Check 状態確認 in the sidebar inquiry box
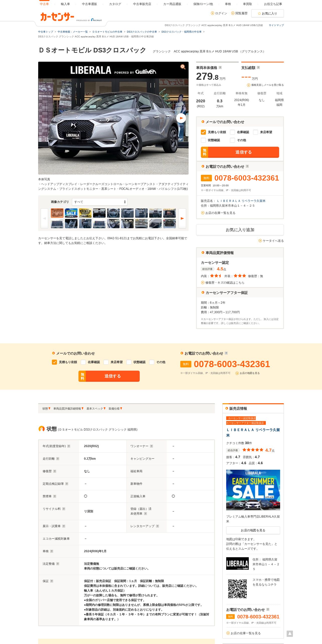Viewport: 322px width, 644px height. click(x=203, y=140)
